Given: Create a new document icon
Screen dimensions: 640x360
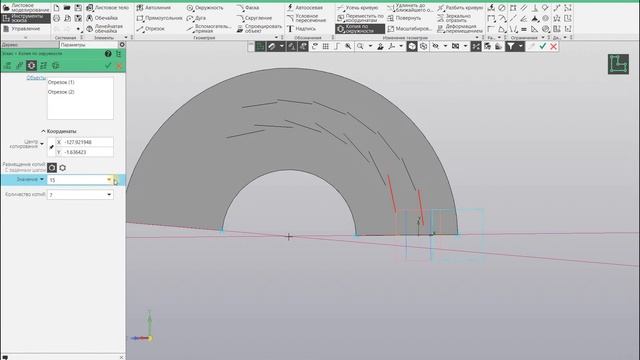Looking at the screenshot, I should (x=56, y=8).
